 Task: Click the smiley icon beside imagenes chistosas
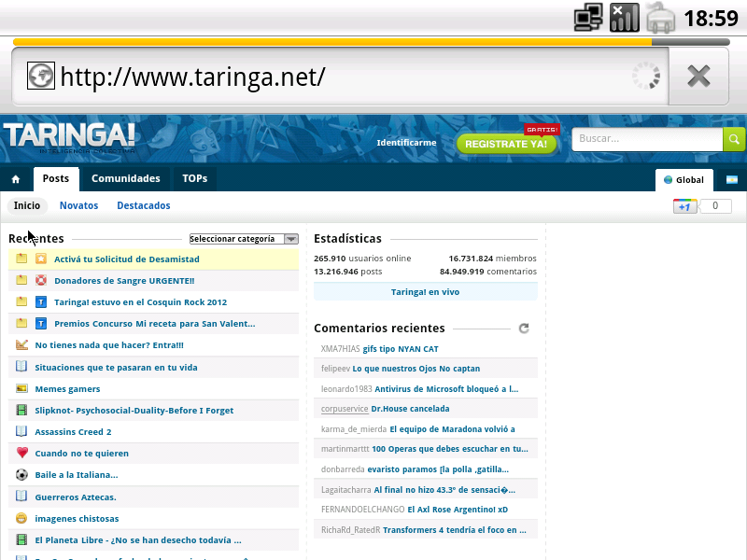point(21,518)
